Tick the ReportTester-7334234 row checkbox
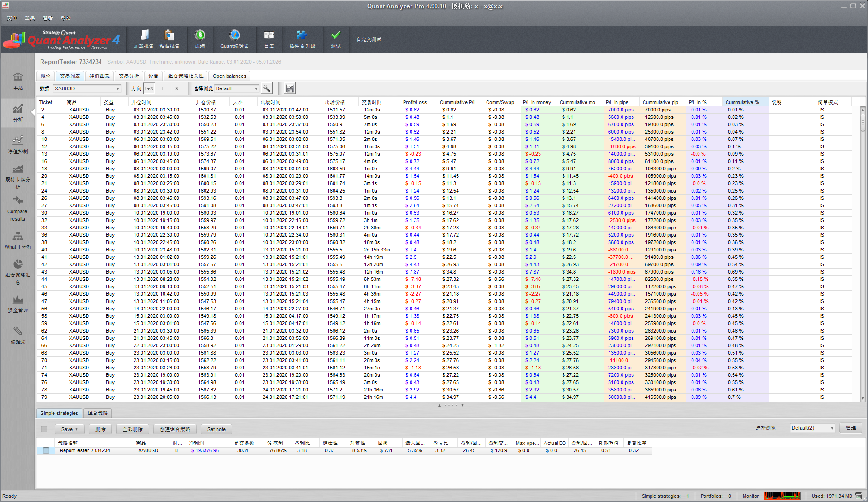The height and width of the screenshot is (502, 868). point(46,450)
